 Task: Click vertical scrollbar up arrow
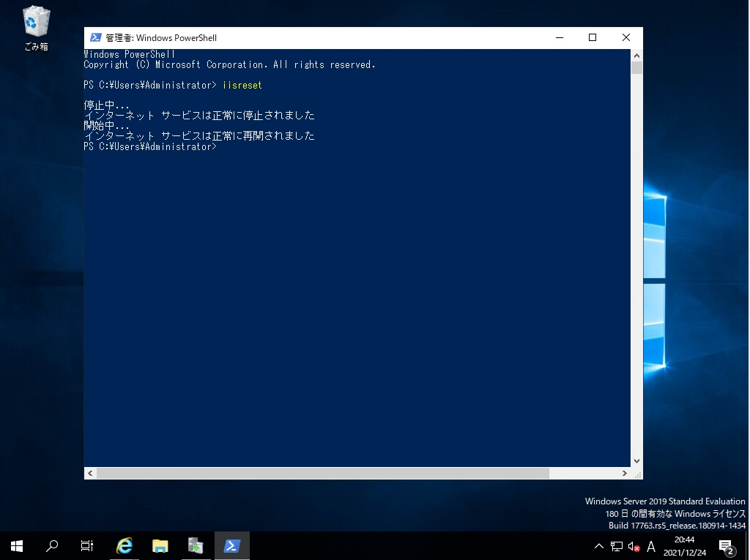[x=636, y=56]
